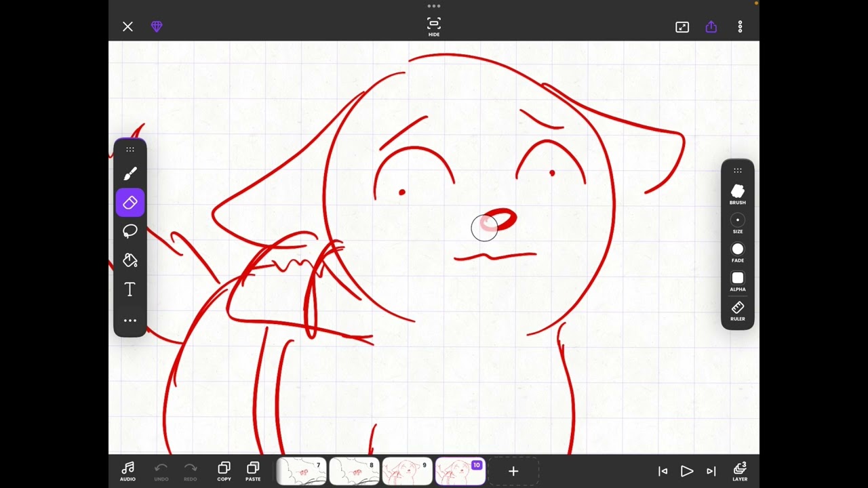
Task: Add a new frame with plus
Action: 513,471
